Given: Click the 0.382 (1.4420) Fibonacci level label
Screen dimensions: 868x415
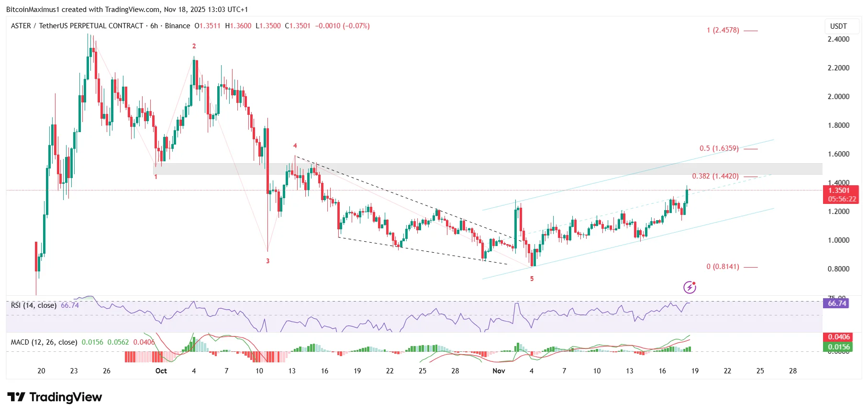Looking at the screenshot, I should click(715, 176).
